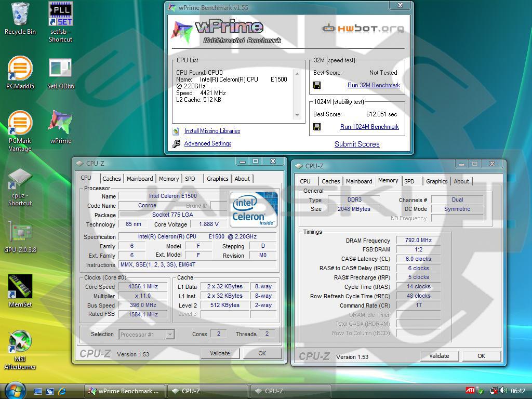Image resolution: width=532 pixels, height=399 pixels.
Task: Open the Processor #1 selection dropdown
Action: click(147, 335)
